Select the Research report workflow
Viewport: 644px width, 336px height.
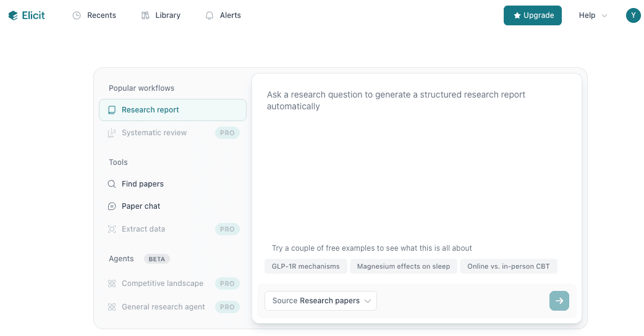[x=172, y=110]
